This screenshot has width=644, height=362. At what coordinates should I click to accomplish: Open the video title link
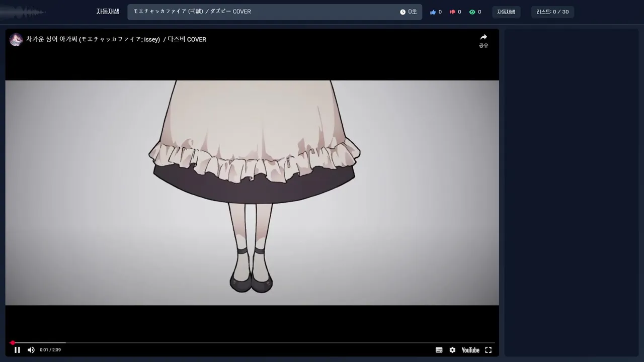tap(116, 40)
